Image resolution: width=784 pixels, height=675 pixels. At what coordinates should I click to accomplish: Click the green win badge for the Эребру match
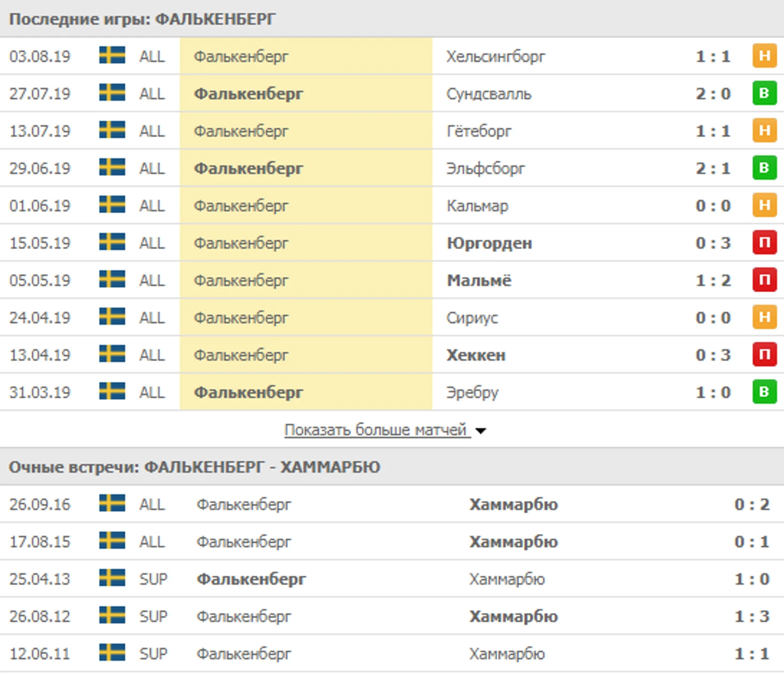point(765,392)
